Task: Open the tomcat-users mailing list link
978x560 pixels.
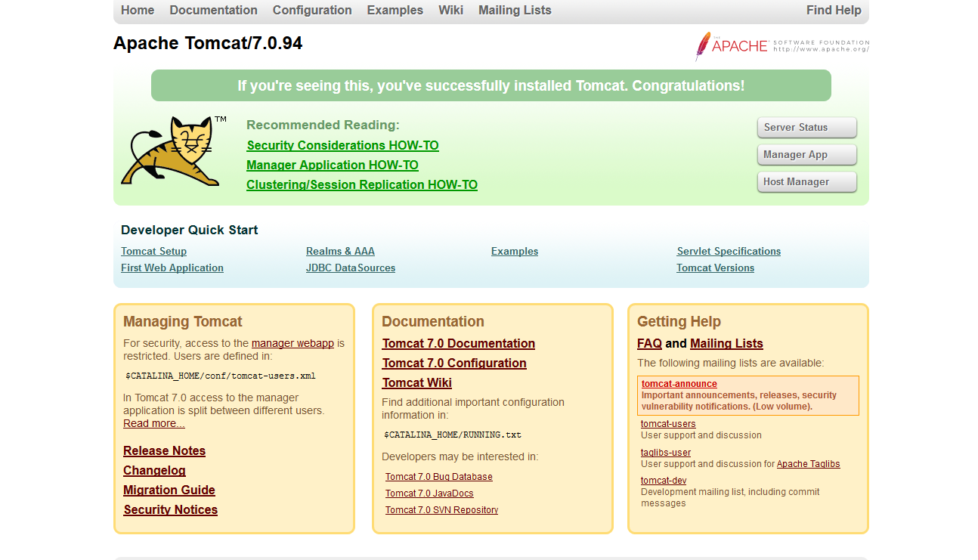Action: (x=668, y=424)
